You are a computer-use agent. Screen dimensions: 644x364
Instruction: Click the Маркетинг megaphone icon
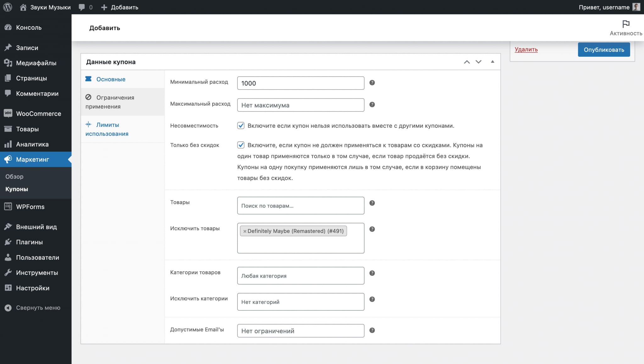[x=8, y=159]
